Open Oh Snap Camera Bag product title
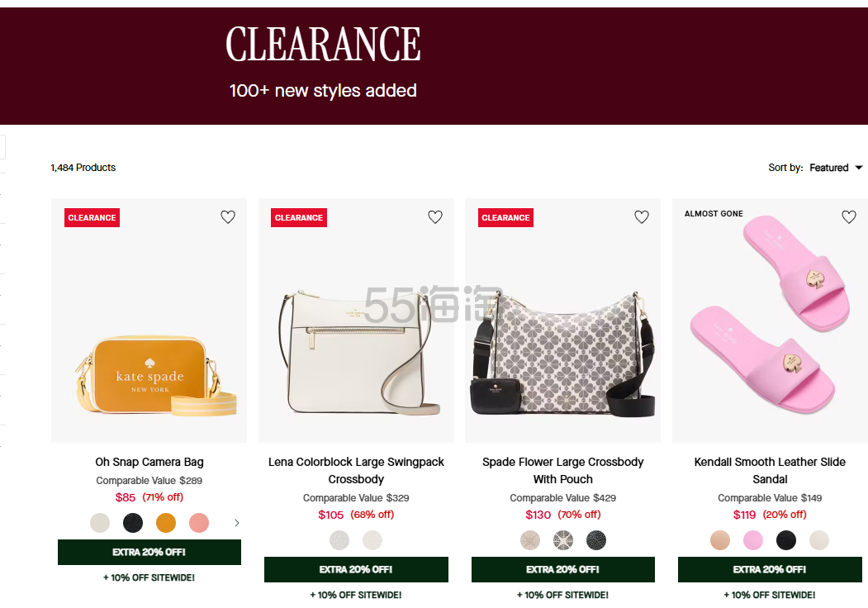 tap(149, 462)
